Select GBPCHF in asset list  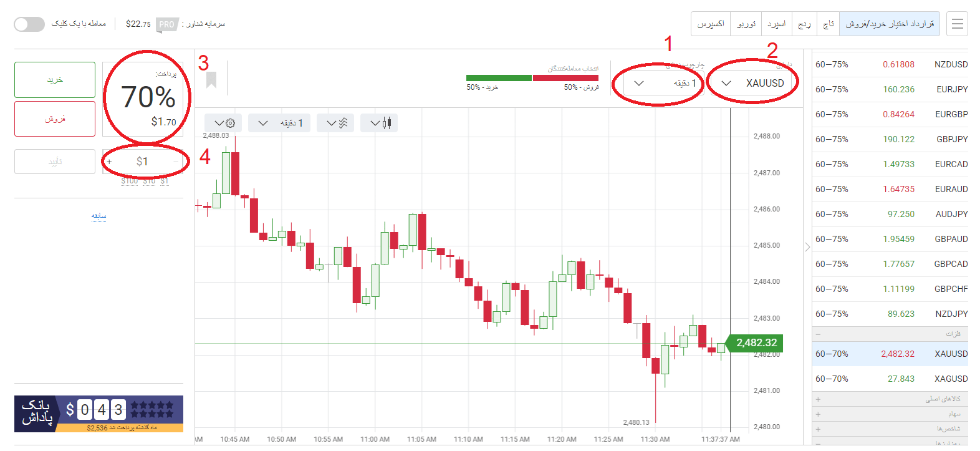[890, 289]
